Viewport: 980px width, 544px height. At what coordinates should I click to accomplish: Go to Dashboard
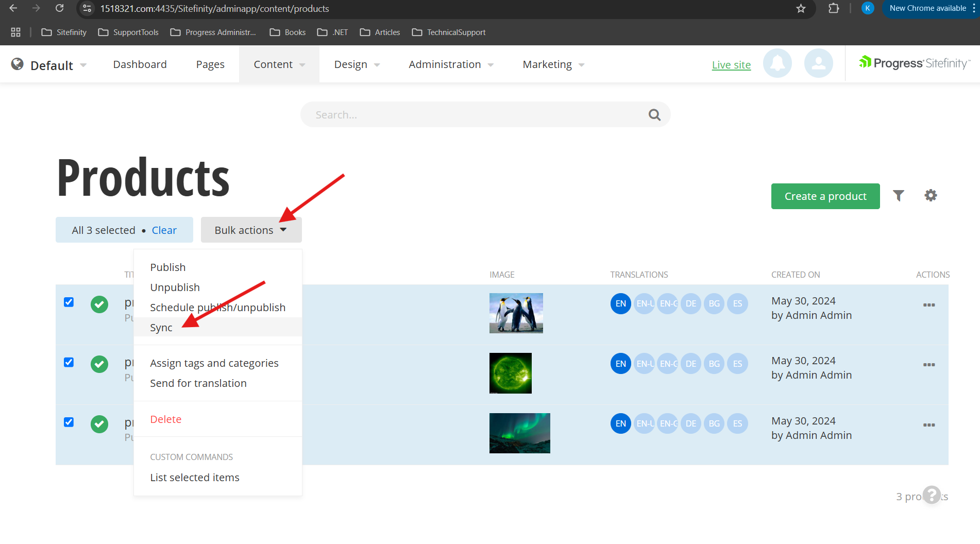(x=140, y=64)
